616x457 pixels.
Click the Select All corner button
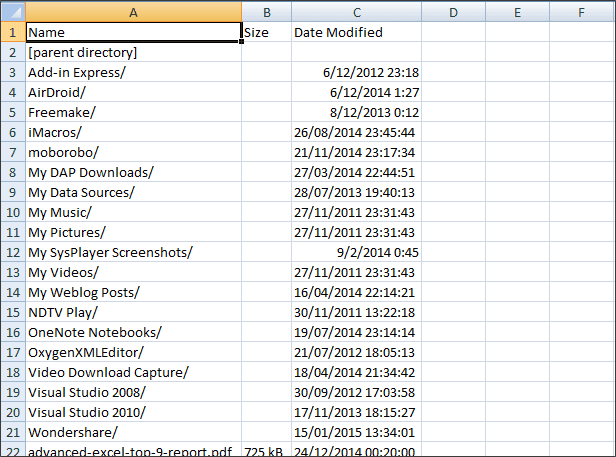(13, 12)
